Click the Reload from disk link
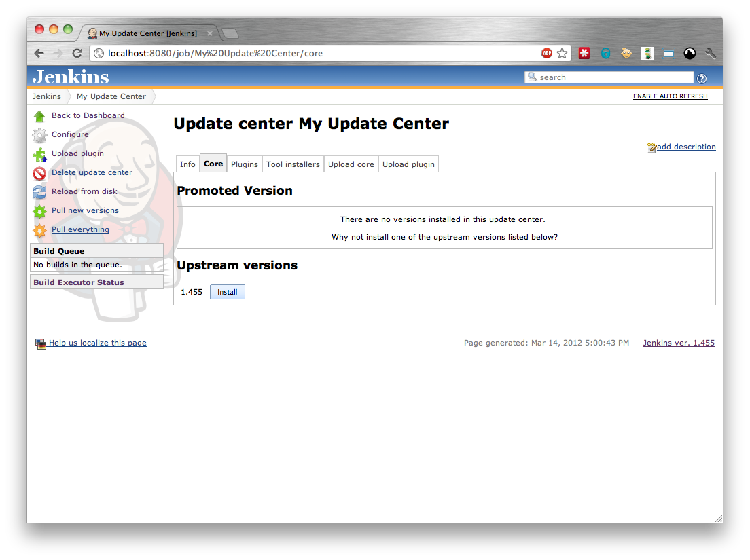The image size is (750, 560). tap(84, 191)
